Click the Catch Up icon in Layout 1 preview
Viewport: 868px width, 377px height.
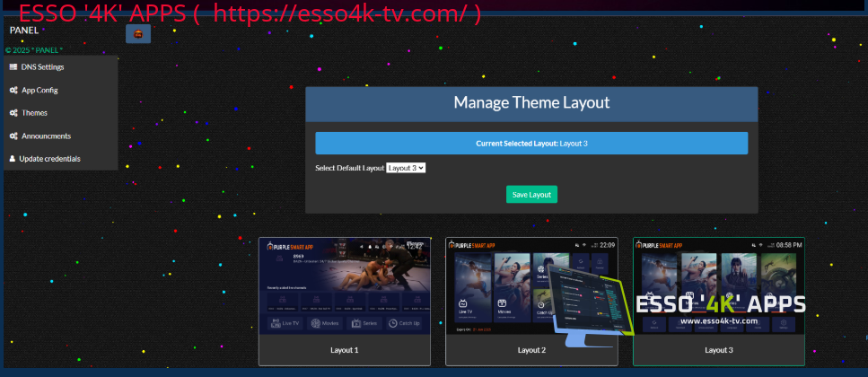pos(393,323)
